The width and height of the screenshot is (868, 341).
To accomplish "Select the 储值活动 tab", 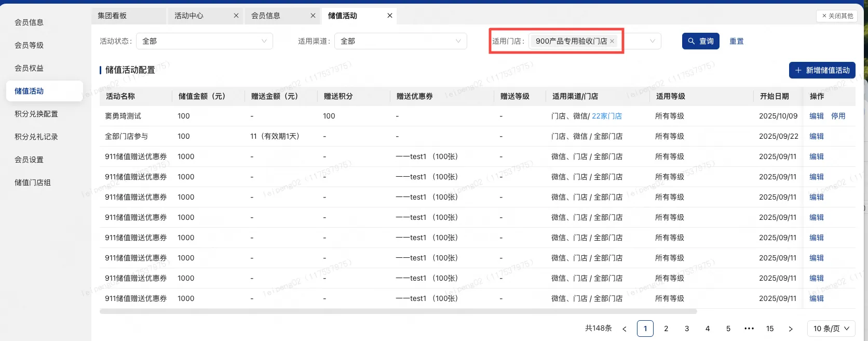I will coord(359,16).
